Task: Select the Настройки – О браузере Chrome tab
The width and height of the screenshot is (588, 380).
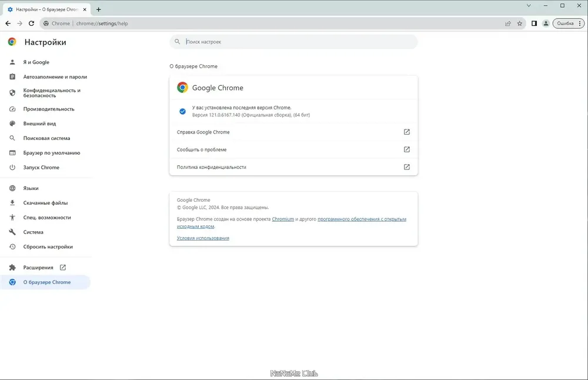Action: pyautogui.click(x=47, y=9)
